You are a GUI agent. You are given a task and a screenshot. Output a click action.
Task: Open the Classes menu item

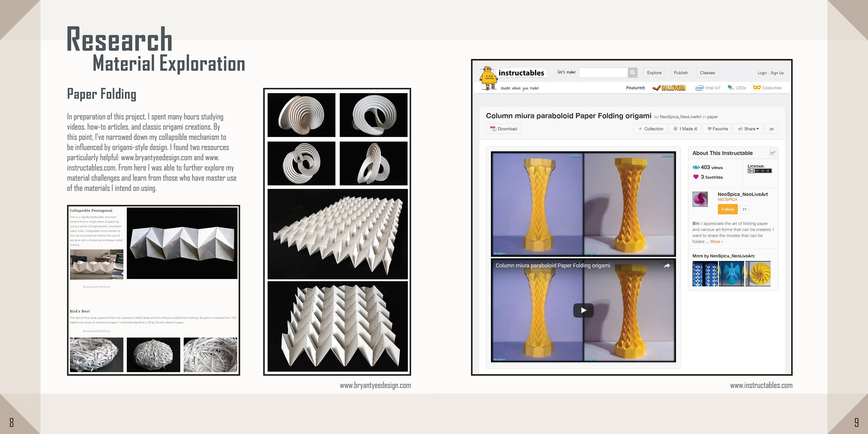point(707,73)
